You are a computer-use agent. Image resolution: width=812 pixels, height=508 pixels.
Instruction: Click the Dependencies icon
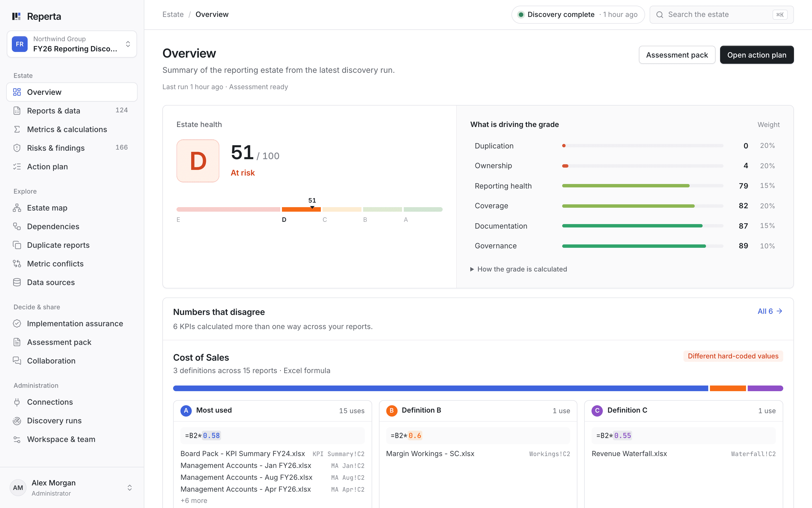tap(17, 226)
